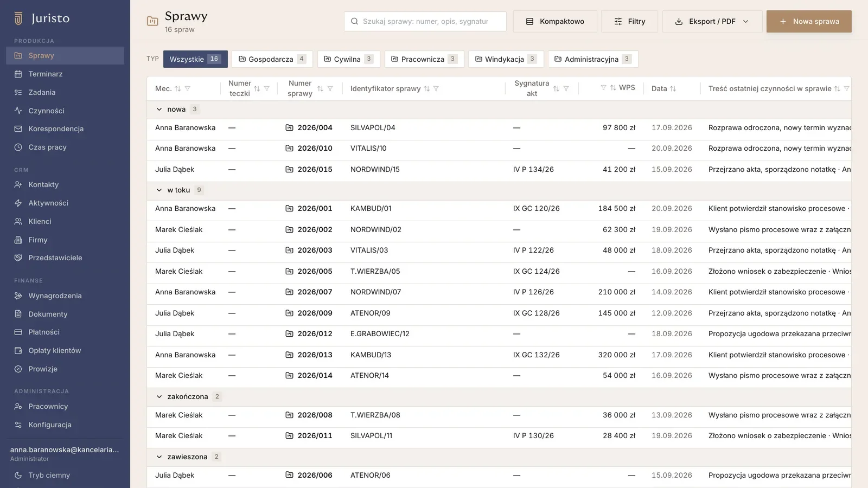Switch to Kompaktowo compact view
The width and height of the screenshot is (868, 488).
point(555,22)
